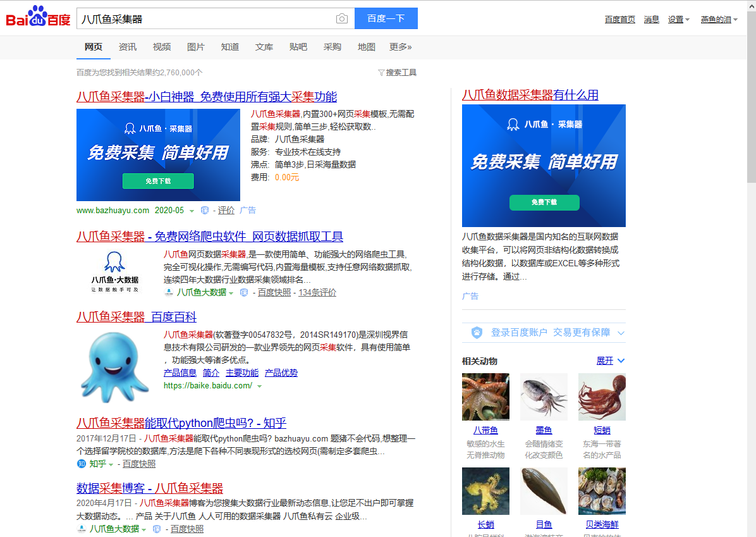Click the 知乎 source icon
This screenshot has height=537, width=756.
[81, 464]
